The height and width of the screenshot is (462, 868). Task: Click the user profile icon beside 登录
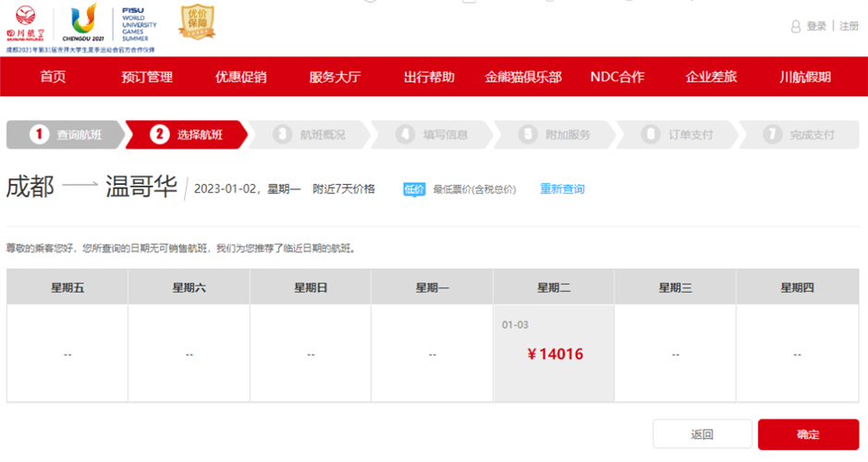click(x=796, y=27)
